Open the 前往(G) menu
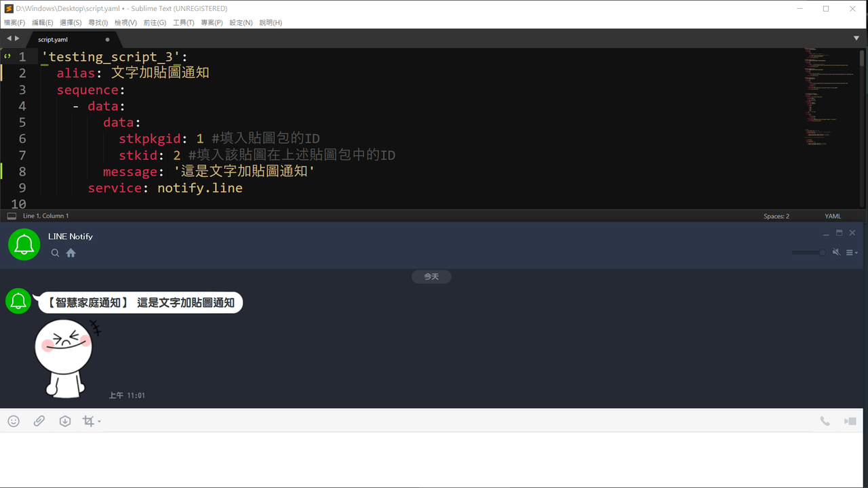The image size is (868, 488). (x=155, y=22)
